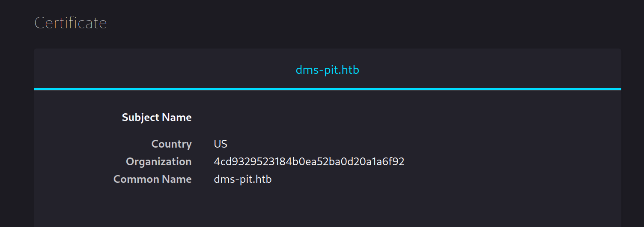Click blank space right of Certificate heading
The image size is (644, 227).
click(x=343, y=23)
